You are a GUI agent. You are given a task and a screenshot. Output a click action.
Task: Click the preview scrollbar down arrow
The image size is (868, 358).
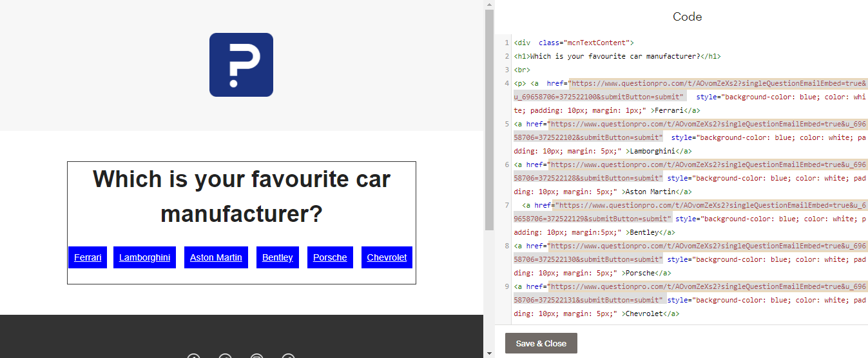489,353
